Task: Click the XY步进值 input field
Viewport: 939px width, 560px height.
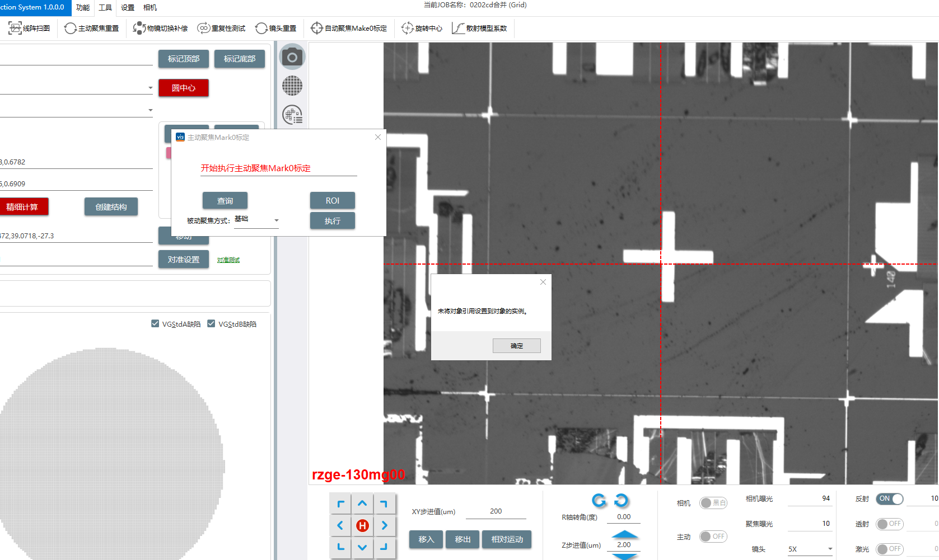Action: point(496,511)
